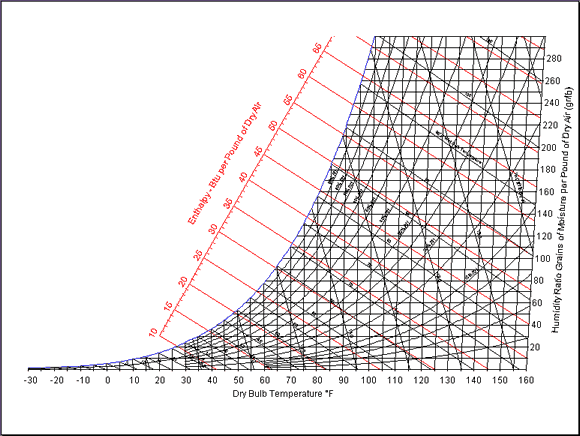Image resolution: width=580 pixels, height=436 pixels.
Task: Click the 140 value on humidity ratio axis
Action: click(545, 214)
